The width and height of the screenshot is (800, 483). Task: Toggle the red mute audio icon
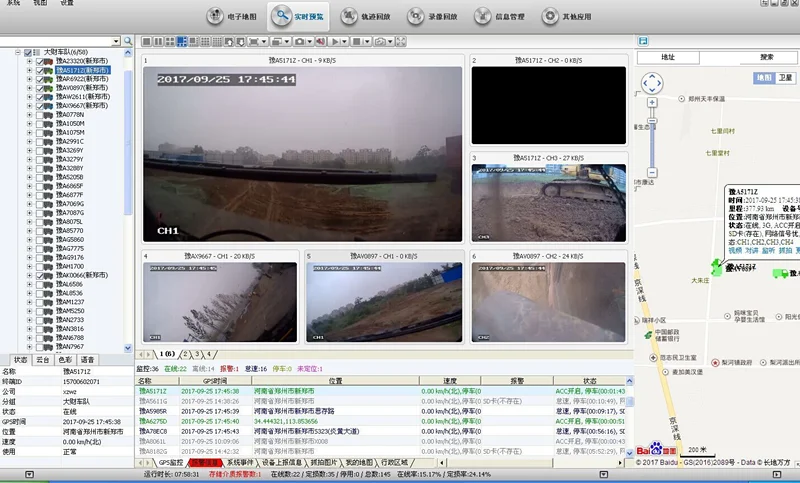tap(320, 41)
